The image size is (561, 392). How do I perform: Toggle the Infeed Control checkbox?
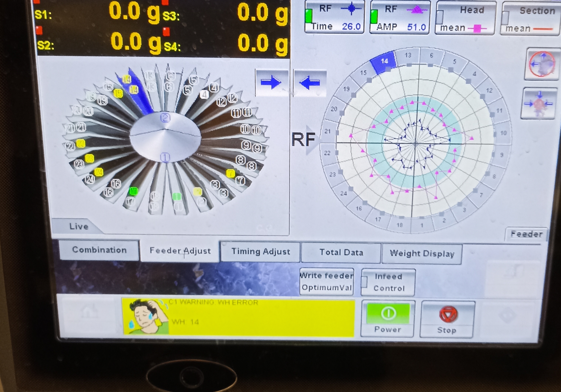pos(364,282)
